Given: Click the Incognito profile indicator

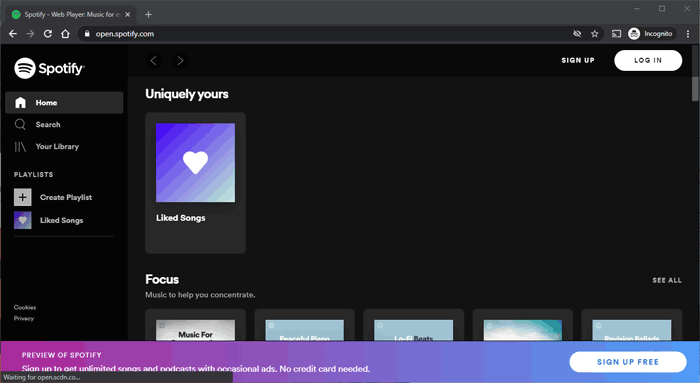Looking at the screenshot, I should pyautogui.click(x=651, y=34).
